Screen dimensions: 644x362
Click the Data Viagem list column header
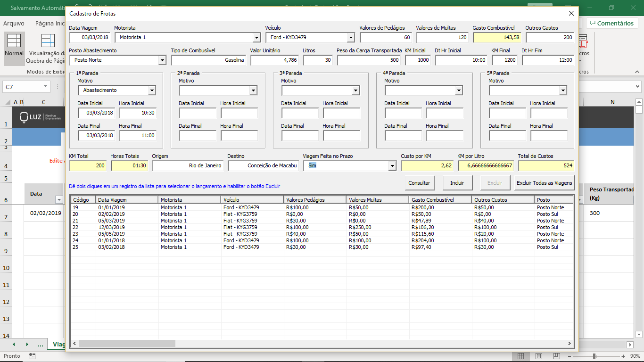click(127, 200)
